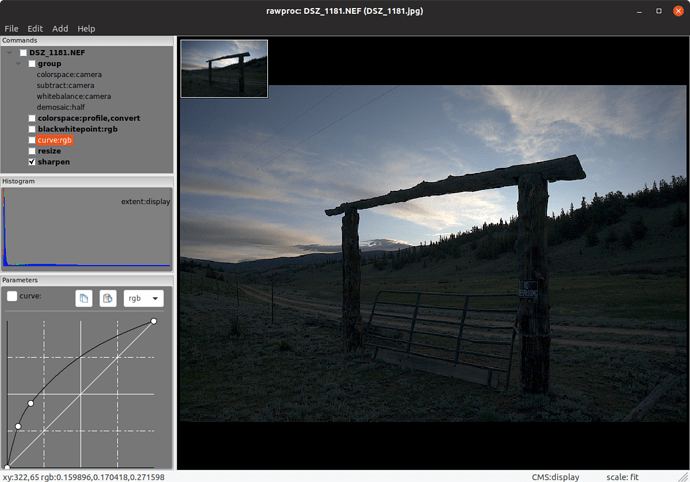Collapse the group tree node
This screenshot has height=482, width=690.
pos(20,63)
